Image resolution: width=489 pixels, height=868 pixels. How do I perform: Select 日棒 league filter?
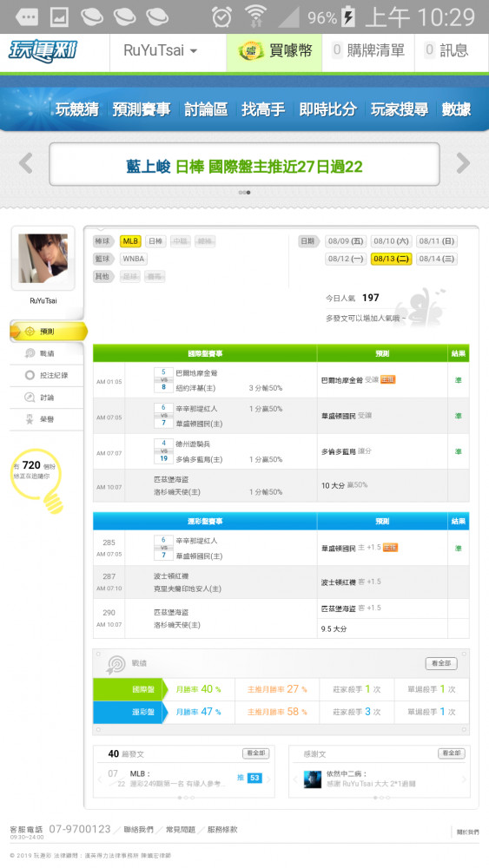coord(155,241)
